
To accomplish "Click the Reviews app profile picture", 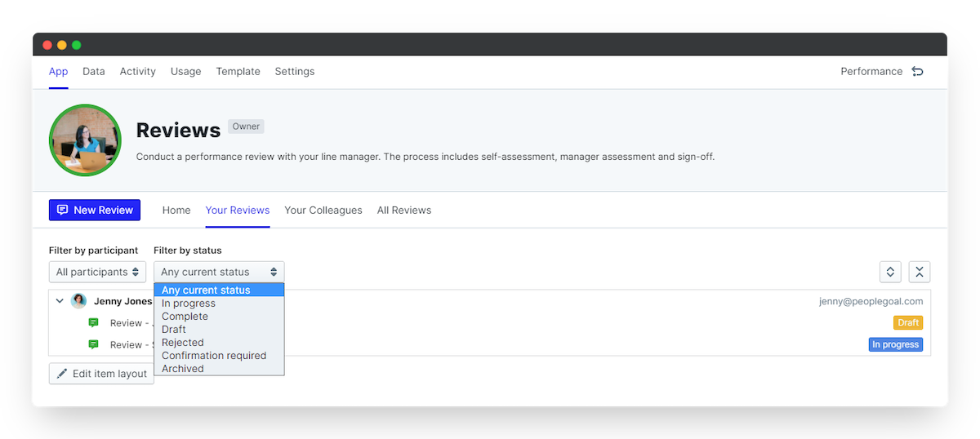I will click(x=85, y=140).
